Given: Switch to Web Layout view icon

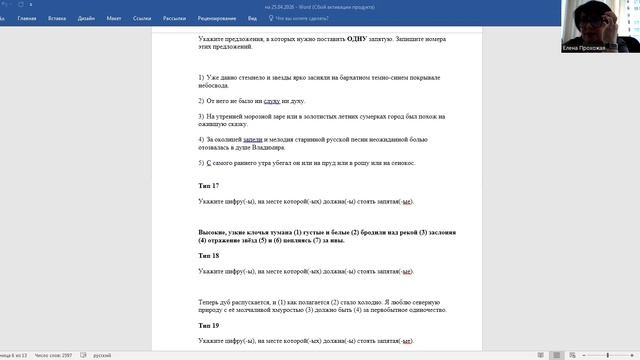Looking at the screenshot, I should click(x=572, y=356).
